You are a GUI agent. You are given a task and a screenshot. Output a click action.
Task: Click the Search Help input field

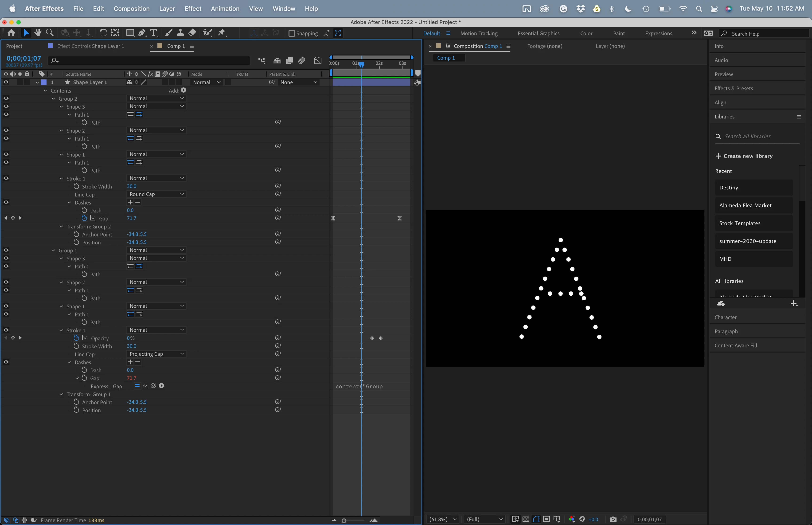pos(767,34)
